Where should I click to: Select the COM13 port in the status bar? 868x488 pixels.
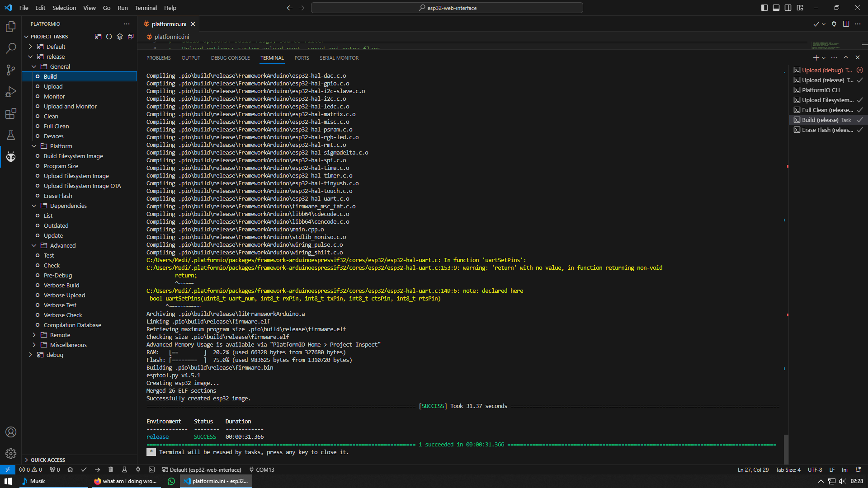pos(261,469)
